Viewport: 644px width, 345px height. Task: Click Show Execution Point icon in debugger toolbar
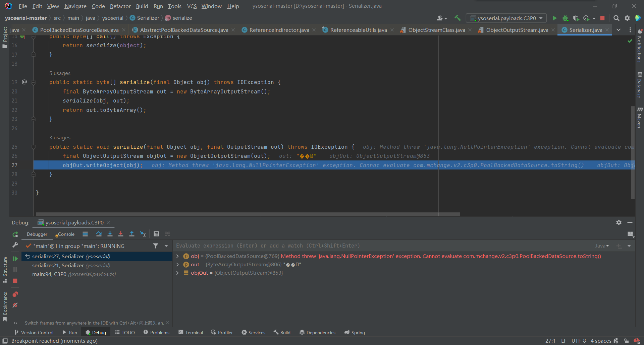coord(85,234)
